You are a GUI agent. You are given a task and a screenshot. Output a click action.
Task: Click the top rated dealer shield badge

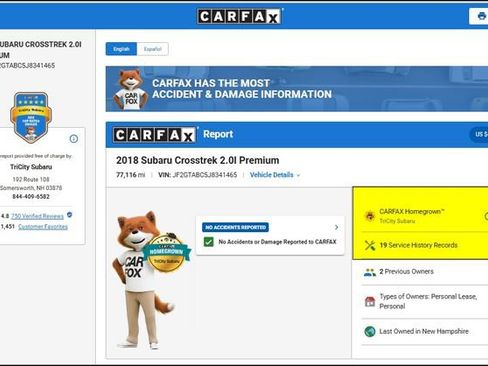pyautogui.click(x=31, y=118)
